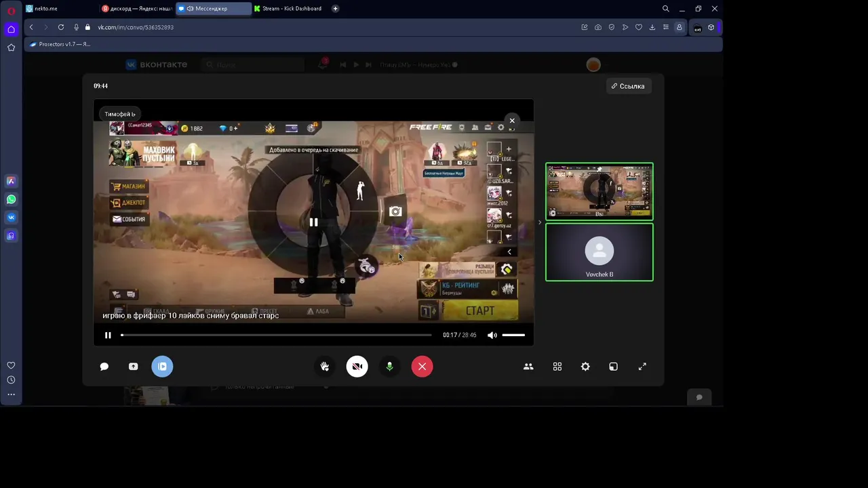Image resolution: width=868 pixels, height=488 pixels.
Task: Close the shared video player
Action: [x=512, y=121]
